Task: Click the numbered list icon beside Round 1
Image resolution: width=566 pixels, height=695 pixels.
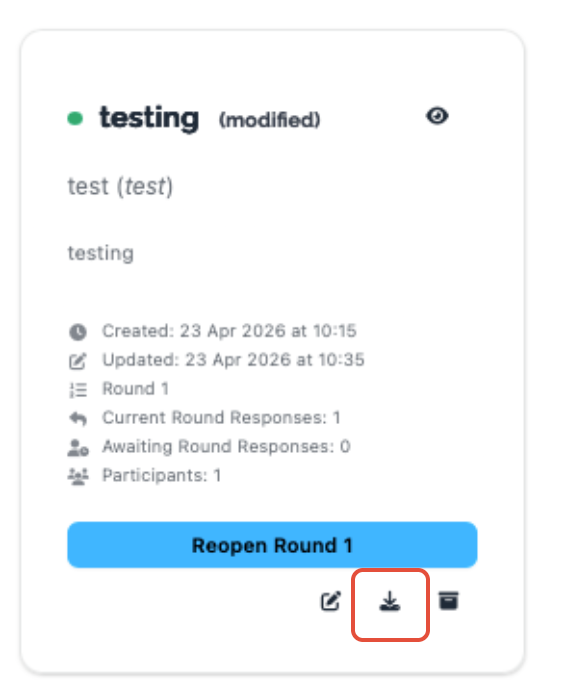Action: (78, 390)
